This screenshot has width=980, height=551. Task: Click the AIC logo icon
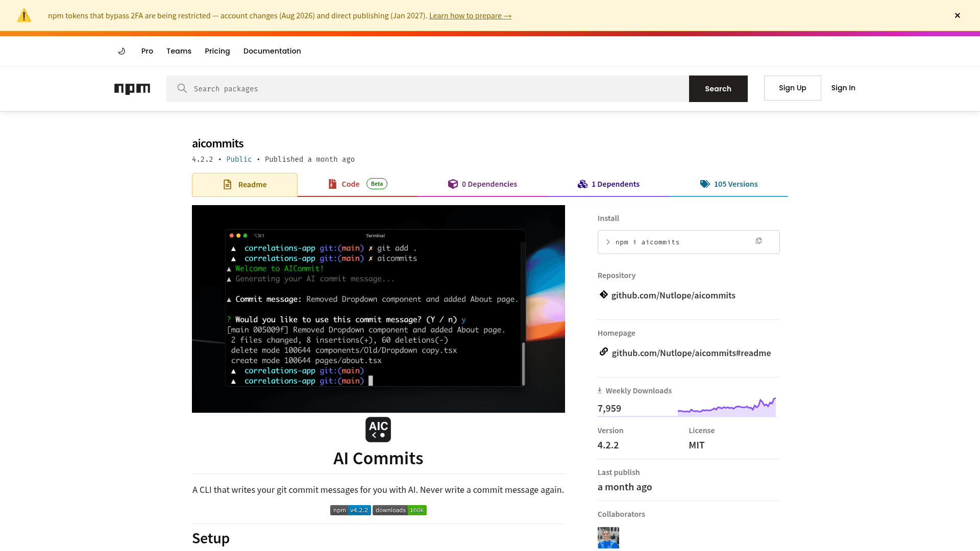pyautogui.click(x=378, y=430)
